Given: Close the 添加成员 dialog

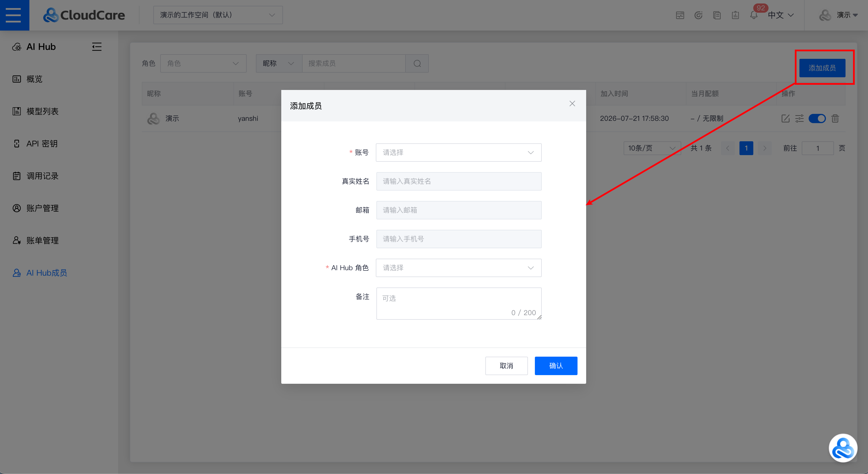Looking at the screenshot, I should pos(572,104).
